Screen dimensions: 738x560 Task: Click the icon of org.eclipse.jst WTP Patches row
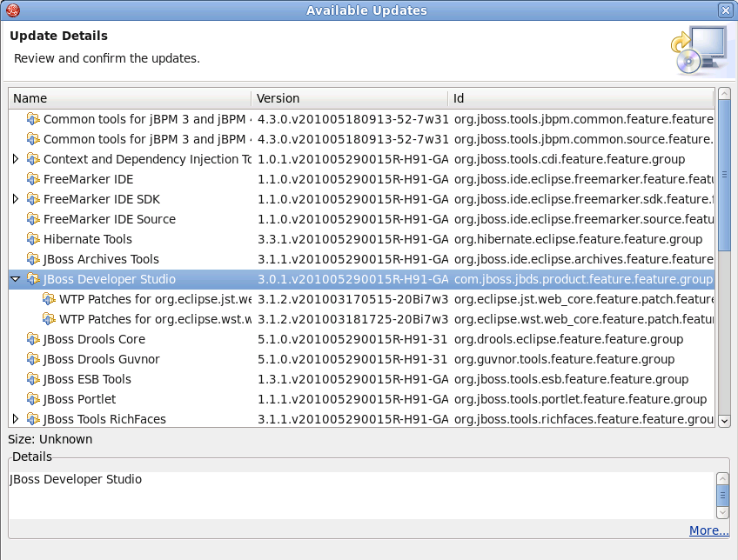(49, 298)
